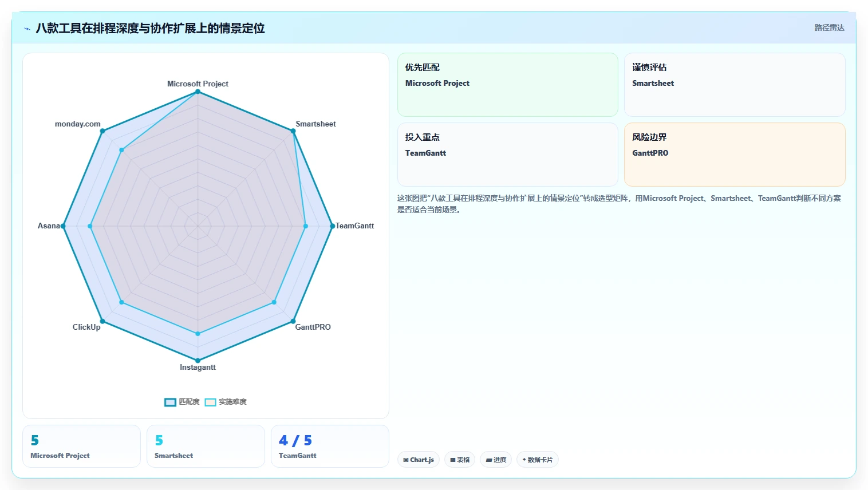Click the header icon beside the title
This screenshot has width=868, height=490.
point(27,29)
